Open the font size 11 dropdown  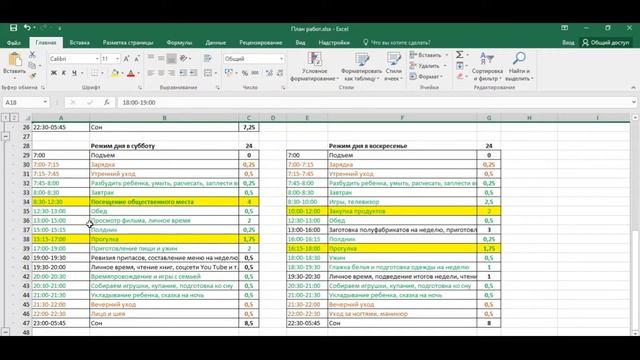pos(118,59)
